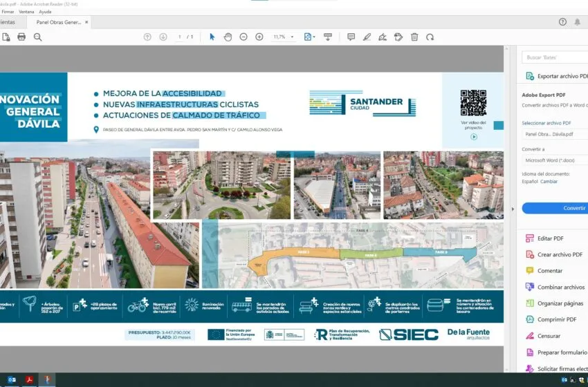Rotate the page with rotate icon
The width and height of the screenshot is (588, 387).
pos(430,37)
